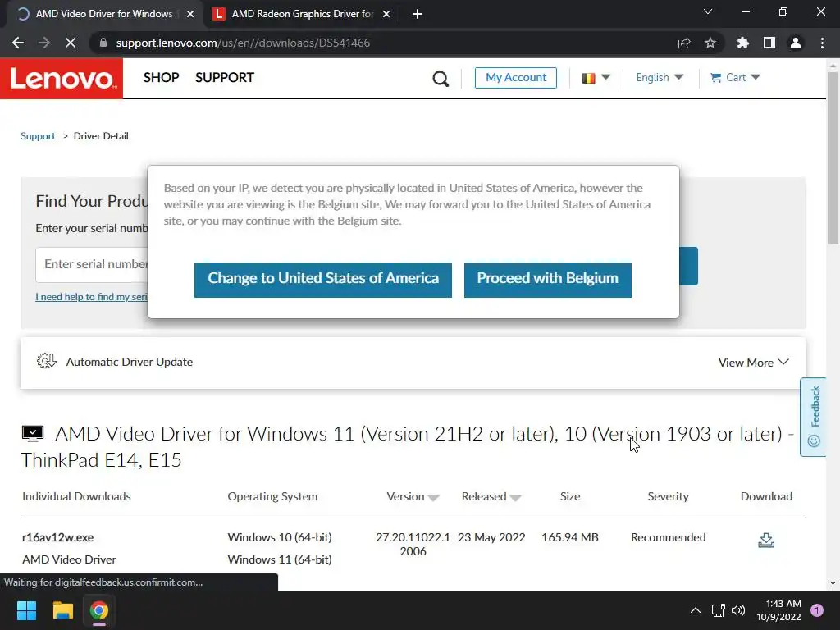Expand View More in Automatic Driver Update
Screen dimensions: 840x630
coord(754,363)
